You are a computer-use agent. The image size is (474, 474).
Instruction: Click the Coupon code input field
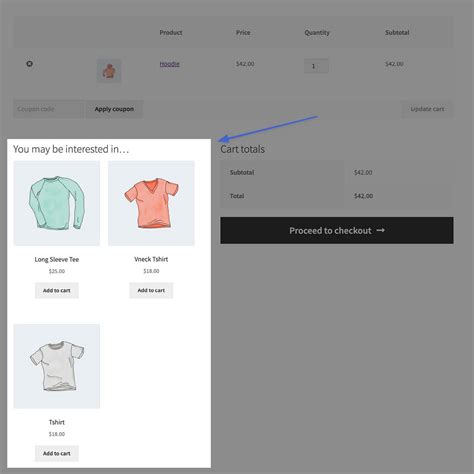(x=49, y=109)
